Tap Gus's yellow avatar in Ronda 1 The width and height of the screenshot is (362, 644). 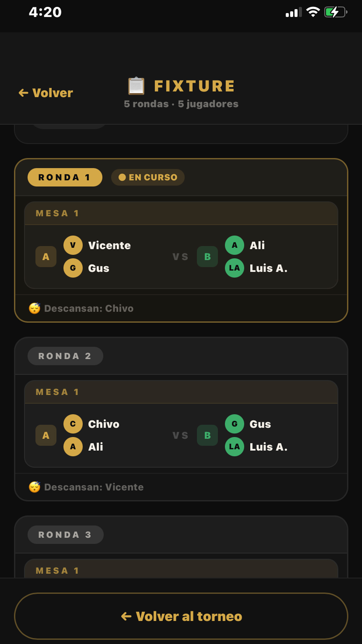(x=73, y=268)
